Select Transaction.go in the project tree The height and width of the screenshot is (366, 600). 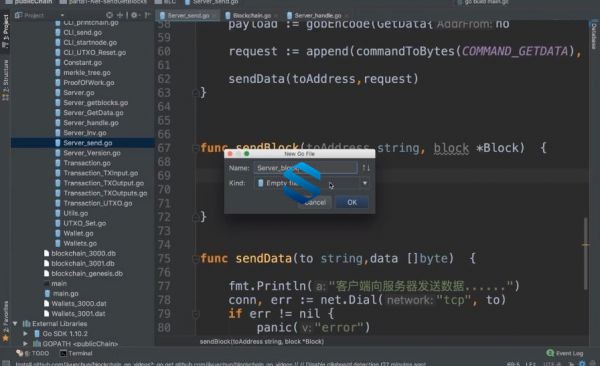point(87,163)
